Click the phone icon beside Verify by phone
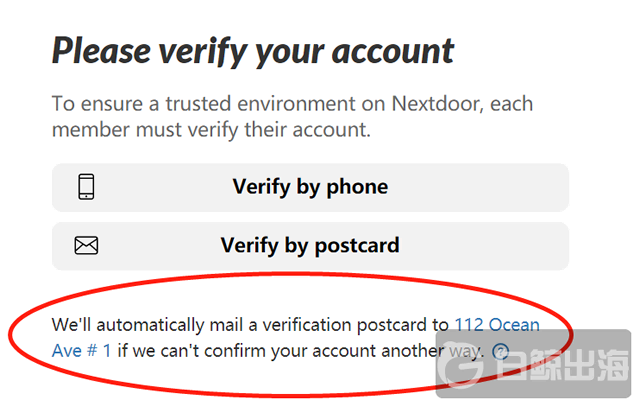640x406 pixels. point(87,187)
